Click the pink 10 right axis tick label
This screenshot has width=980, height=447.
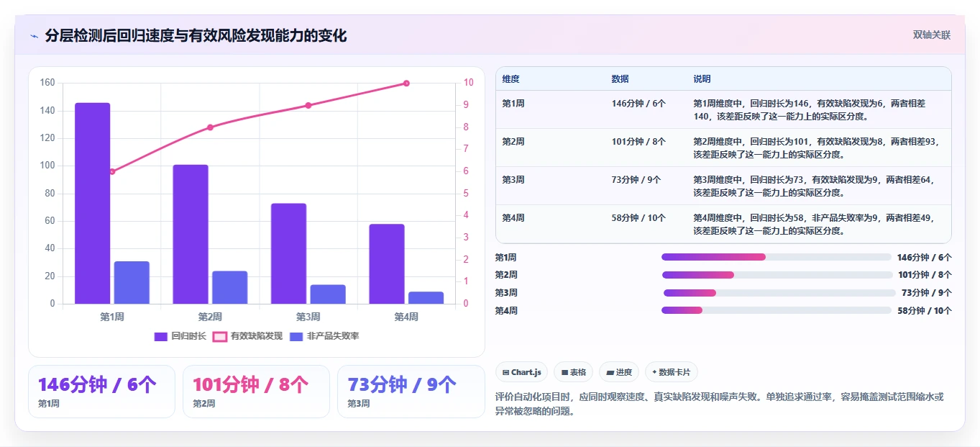[468, 83]
